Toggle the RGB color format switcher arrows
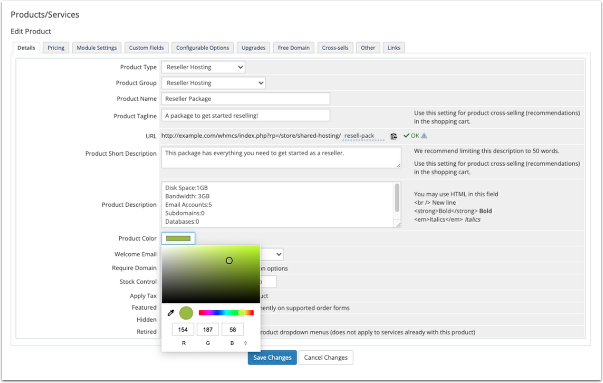The image size is (603, 383). (x=245, y=343)
